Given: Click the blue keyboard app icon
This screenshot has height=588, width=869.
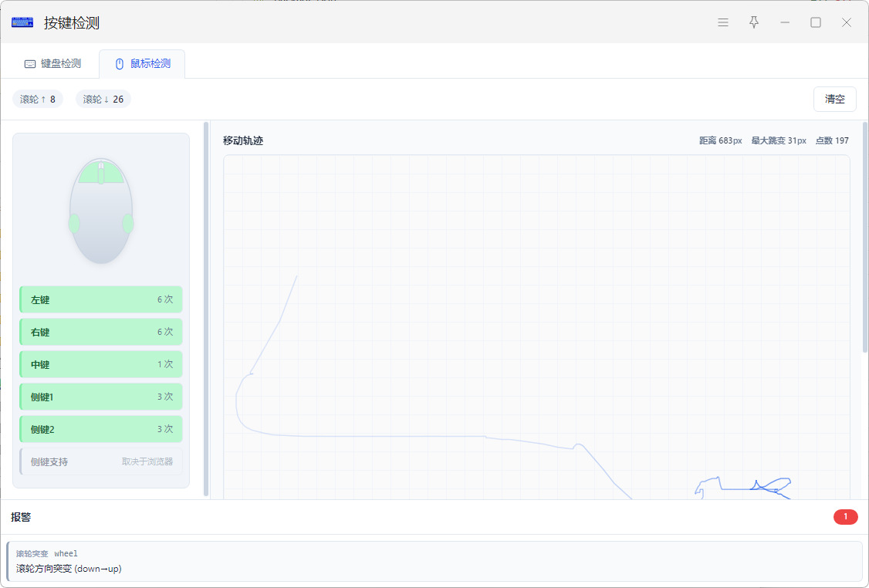Looking at the screenshot, I should coord(22,22).
